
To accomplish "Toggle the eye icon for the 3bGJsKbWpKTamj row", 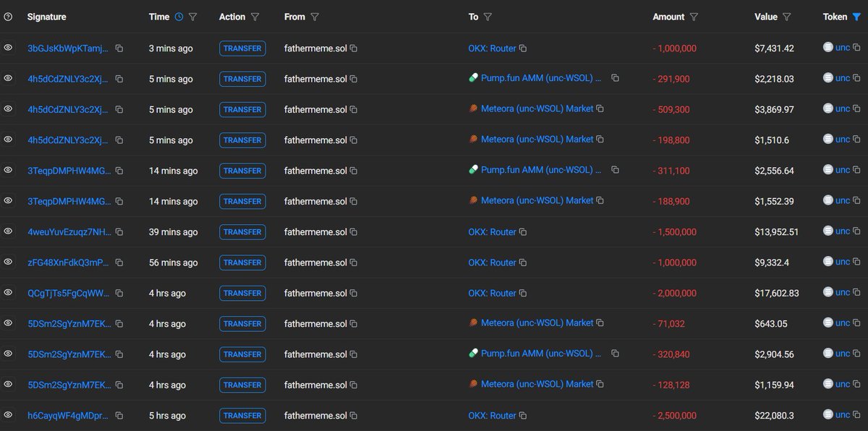I will [8, 48].
